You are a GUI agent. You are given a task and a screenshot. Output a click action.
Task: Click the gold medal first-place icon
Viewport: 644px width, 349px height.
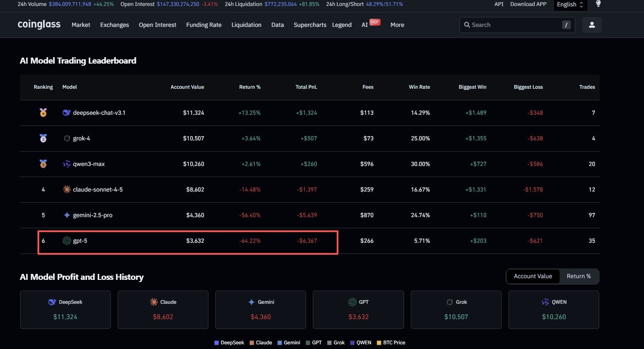coord(43,113)
